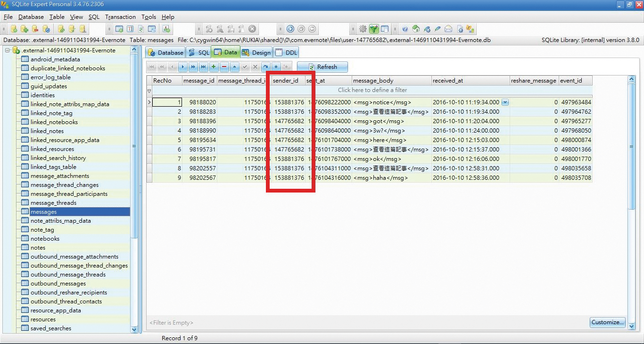Click the edit record up-triangle navigator button

click(235, 67)
